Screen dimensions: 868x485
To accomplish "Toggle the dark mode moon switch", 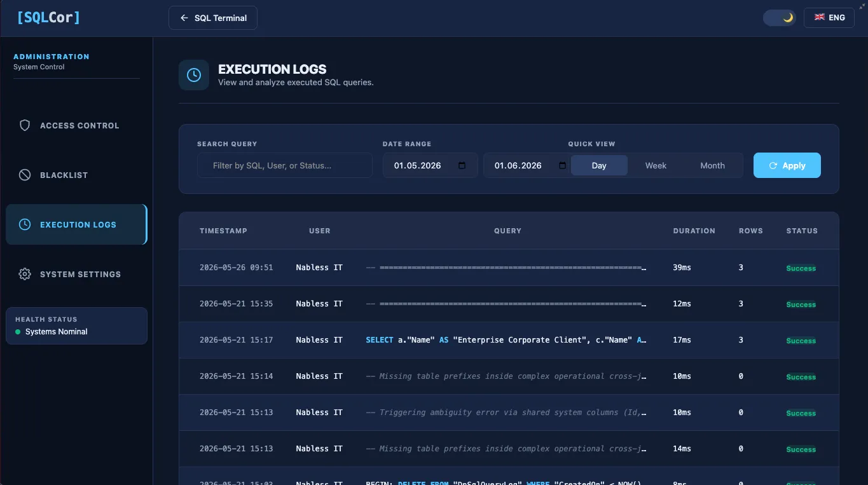I will 780,18.
